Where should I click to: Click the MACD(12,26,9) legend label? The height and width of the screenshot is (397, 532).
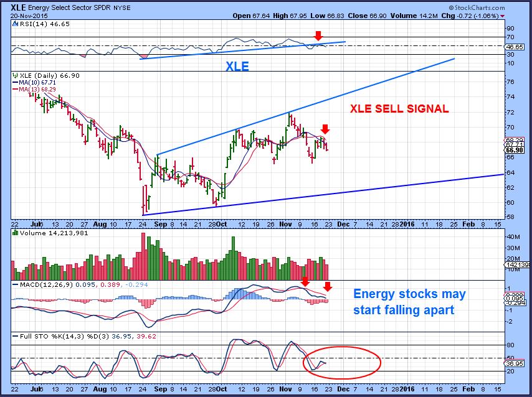tap(47, 284)
